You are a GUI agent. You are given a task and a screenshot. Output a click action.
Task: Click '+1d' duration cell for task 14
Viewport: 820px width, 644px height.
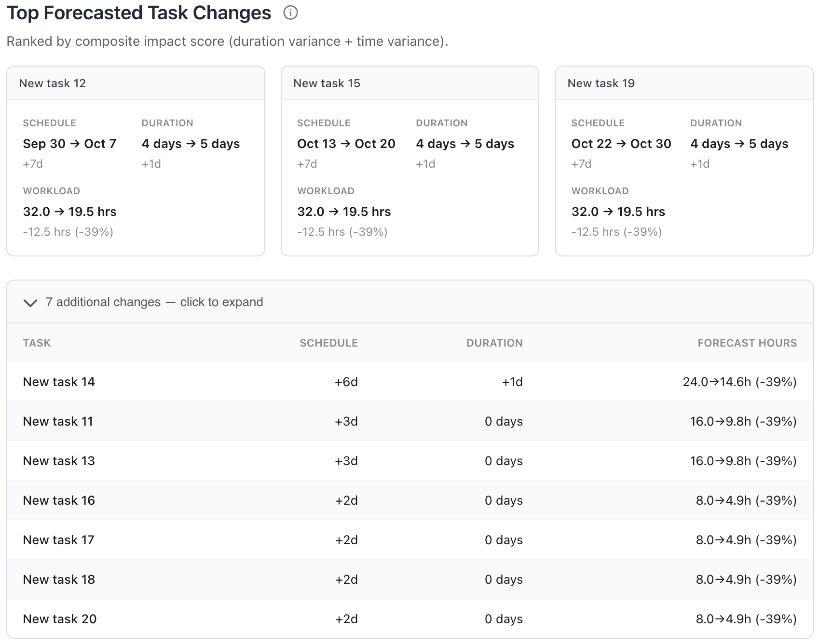[512, 382]
